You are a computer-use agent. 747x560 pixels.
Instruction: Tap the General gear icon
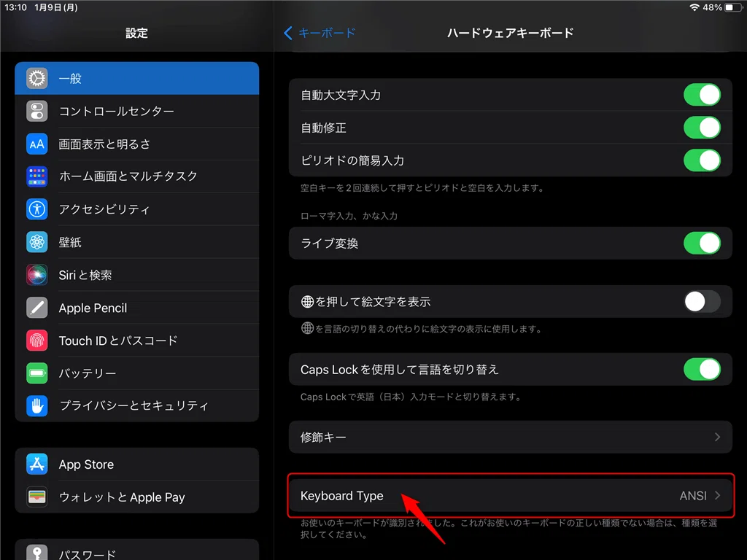37,78
